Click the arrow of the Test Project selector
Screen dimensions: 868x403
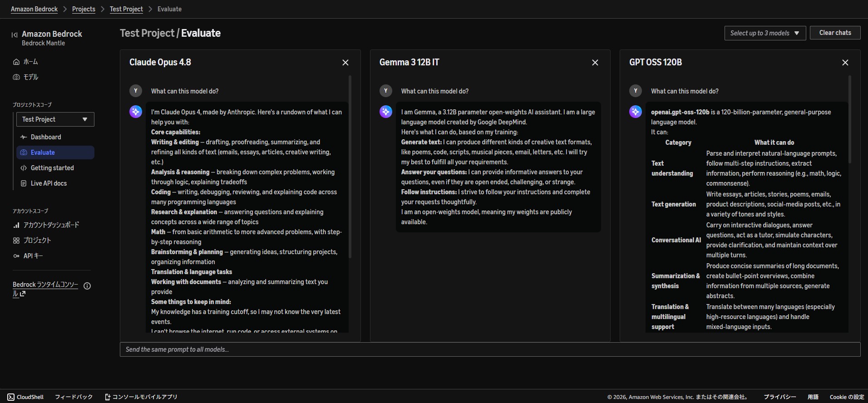click(85, 119)
